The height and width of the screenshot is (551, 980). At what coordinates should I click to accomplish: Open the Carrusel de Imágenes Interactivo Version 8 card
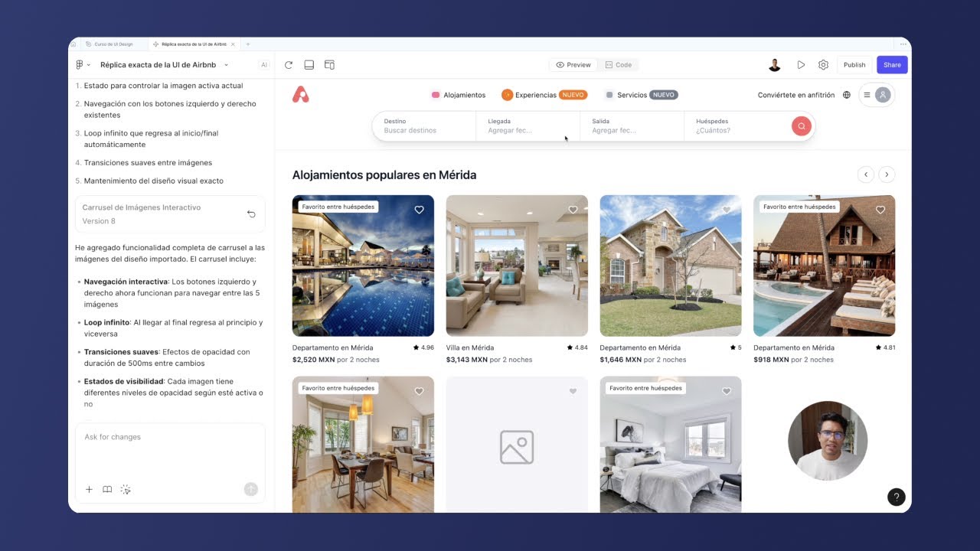click(x=170, y=214)
